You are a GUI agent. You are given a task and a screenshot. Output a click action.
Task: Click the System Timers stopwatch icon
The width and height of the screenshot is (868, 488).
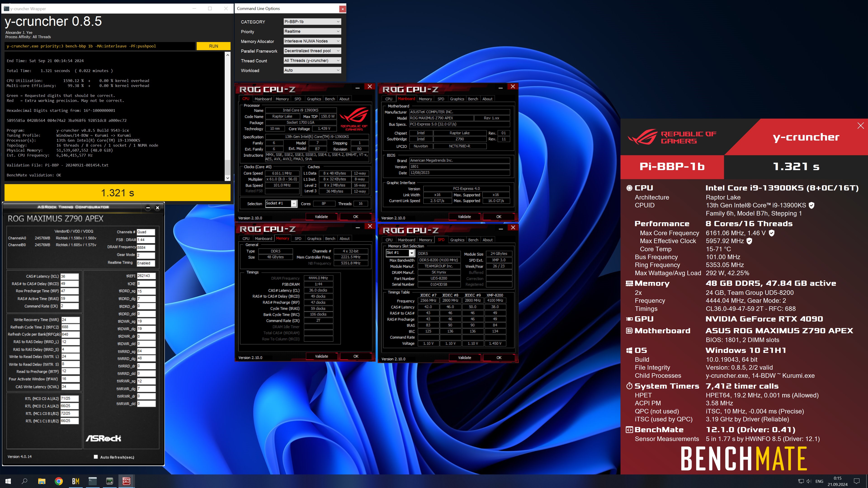(629, 386)
